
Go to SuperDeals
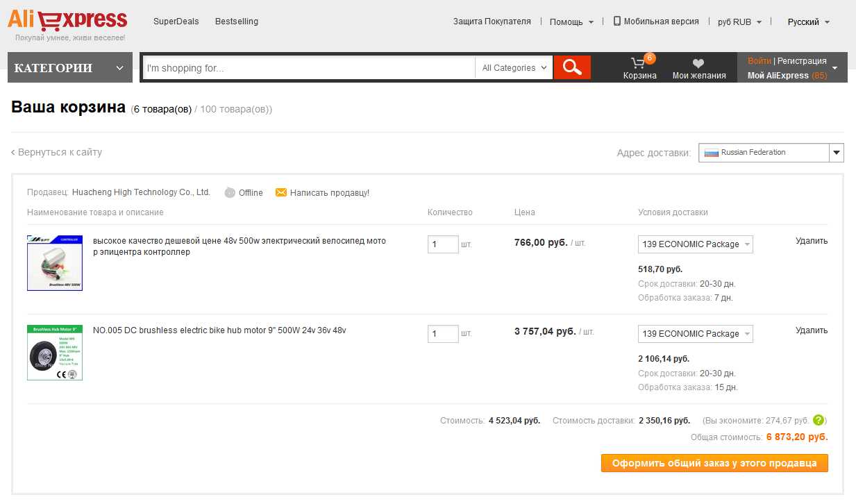(x=176, y=22)
